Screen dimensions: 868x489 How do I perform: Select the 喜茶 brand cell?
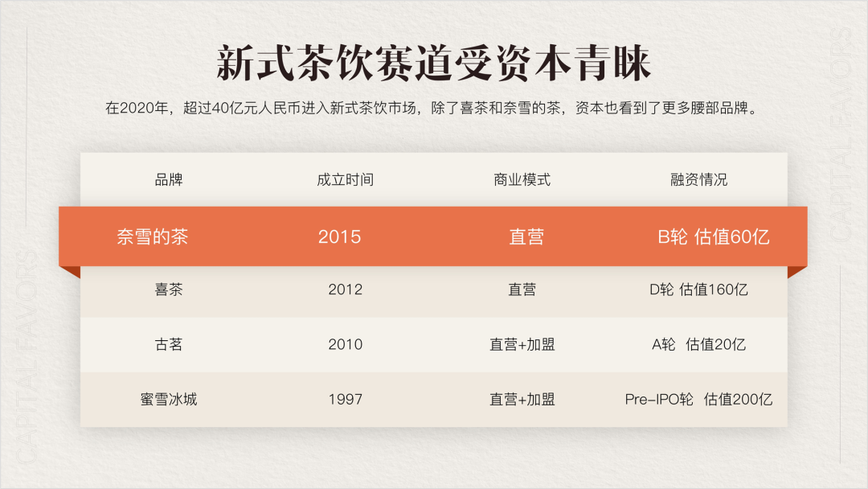point(169,289)
